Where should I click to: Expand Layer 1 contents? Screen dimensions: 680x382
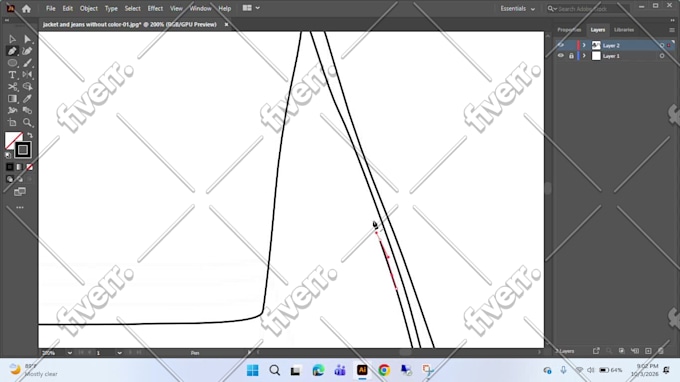(x=584, y=56)
